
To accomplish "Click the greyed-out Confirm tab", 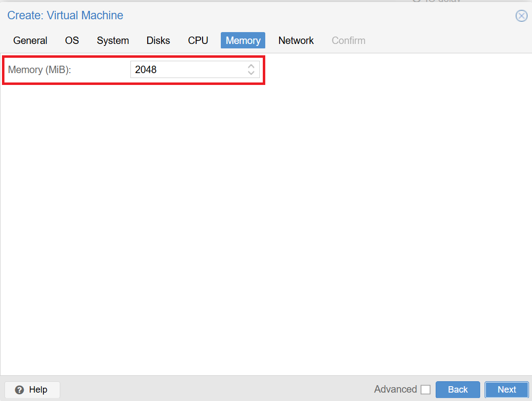I will click(348, 40).
